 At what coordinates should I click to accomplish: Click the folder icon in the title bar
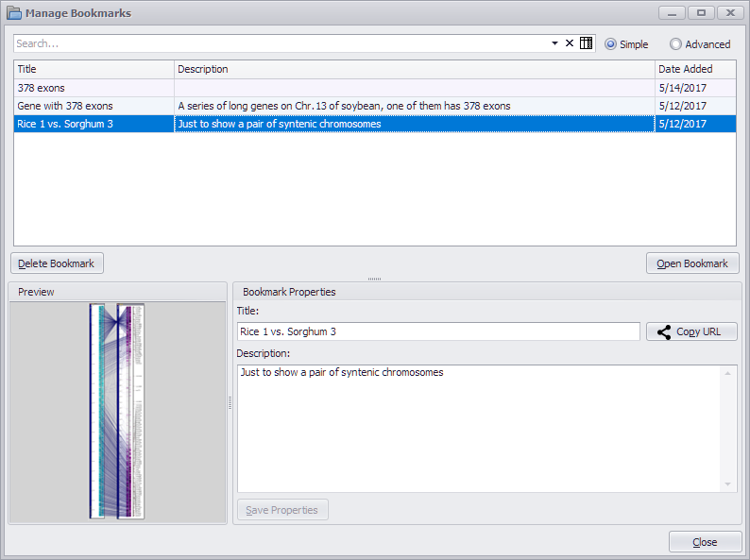click(13, 13)
